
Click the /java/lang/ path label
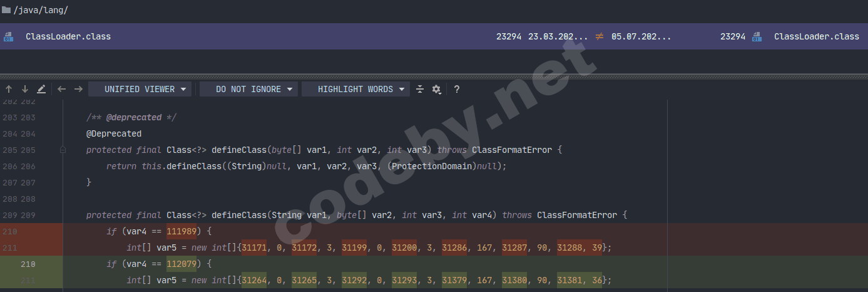[41, 10]
